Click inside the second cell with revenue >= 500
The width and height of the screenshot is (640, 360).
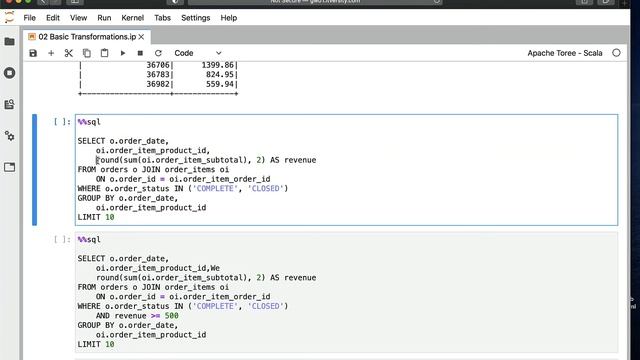point(346,292)
